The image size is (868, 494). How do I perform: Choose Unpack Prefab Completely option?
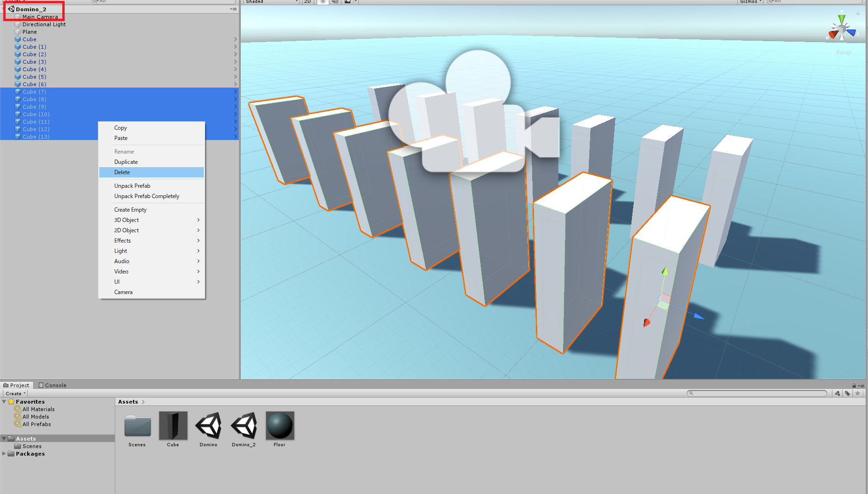[151, 196]
